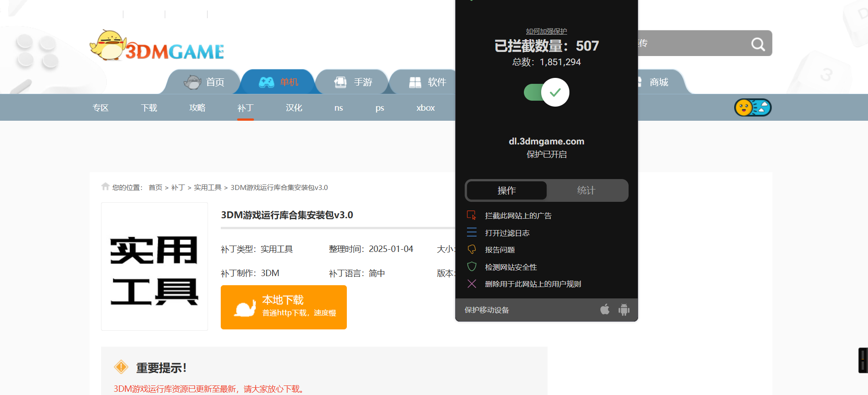Select the 操作 tab

(x=507, y=190)
